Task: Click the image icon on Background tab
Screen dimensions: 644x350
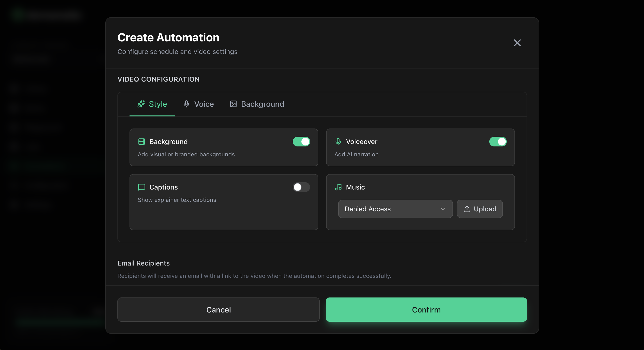Action: (233, 104)
